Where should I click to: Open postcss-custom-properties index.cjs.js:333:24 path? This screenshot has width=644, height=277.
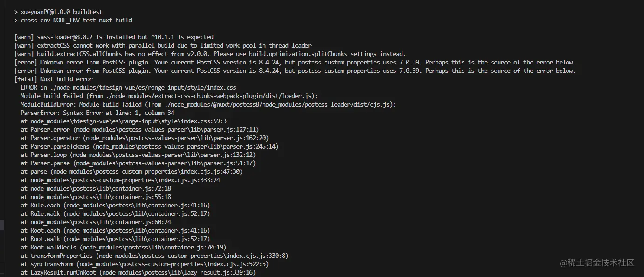click(125, 180)
